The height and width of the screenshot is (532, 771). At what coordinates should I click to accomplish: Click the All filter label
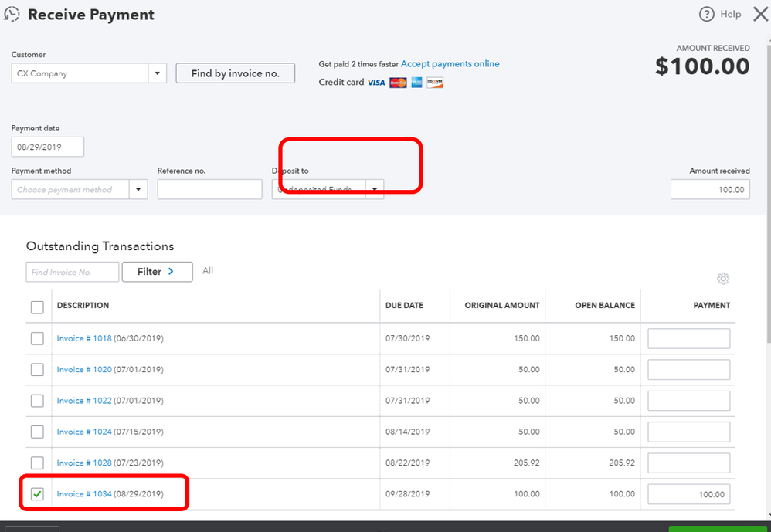coord(208,271)
